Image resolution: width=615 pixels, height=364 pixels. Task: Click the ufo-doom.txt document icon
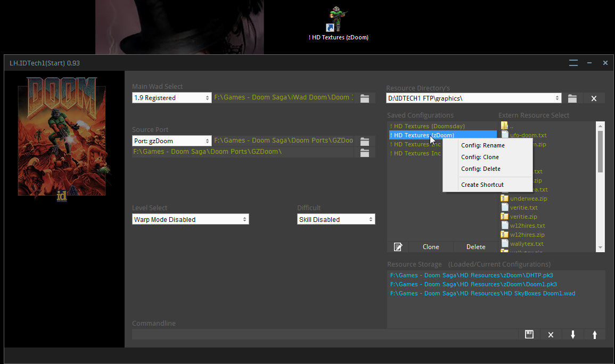tap(505, 135)
